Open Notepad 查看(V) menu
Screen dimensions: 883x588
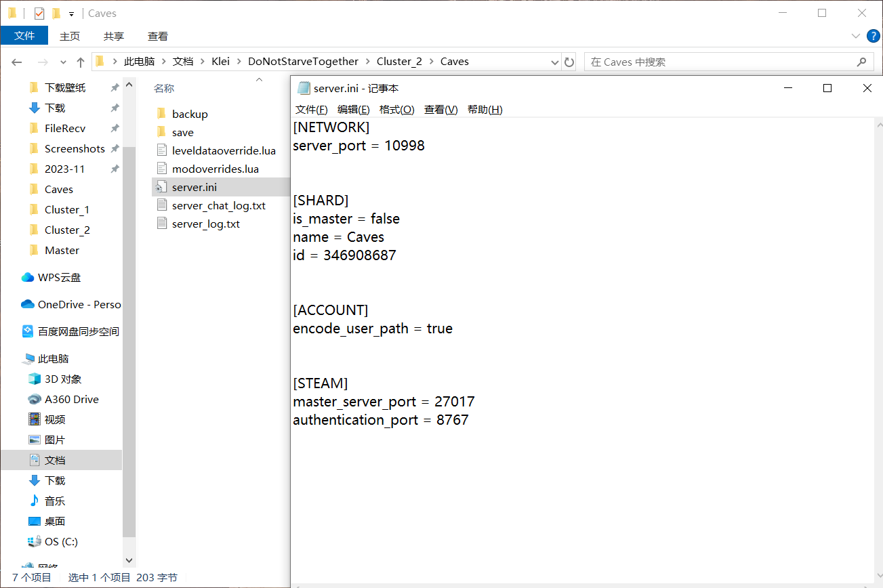coord(441,109)
